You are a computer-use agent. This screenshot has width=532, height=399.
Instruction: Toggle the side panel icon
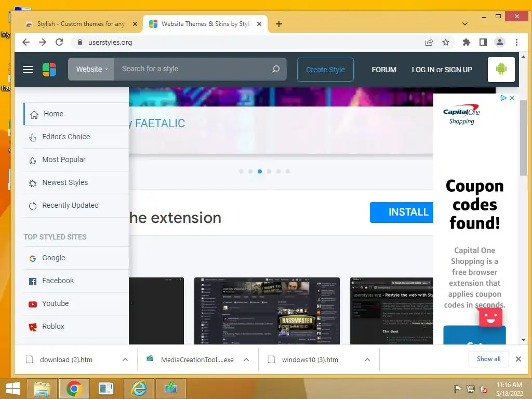tap(483, 42)
